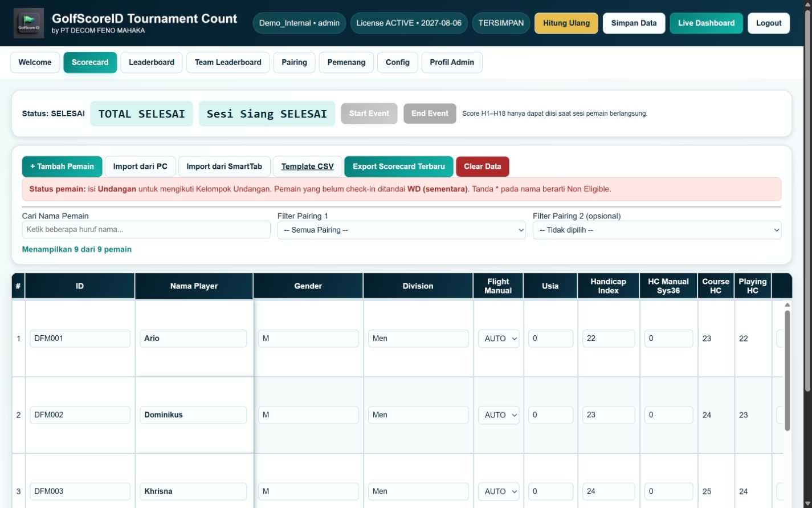Click Handicap Index field showing 22
The image size is (812, 508).
tap(609, 338)
